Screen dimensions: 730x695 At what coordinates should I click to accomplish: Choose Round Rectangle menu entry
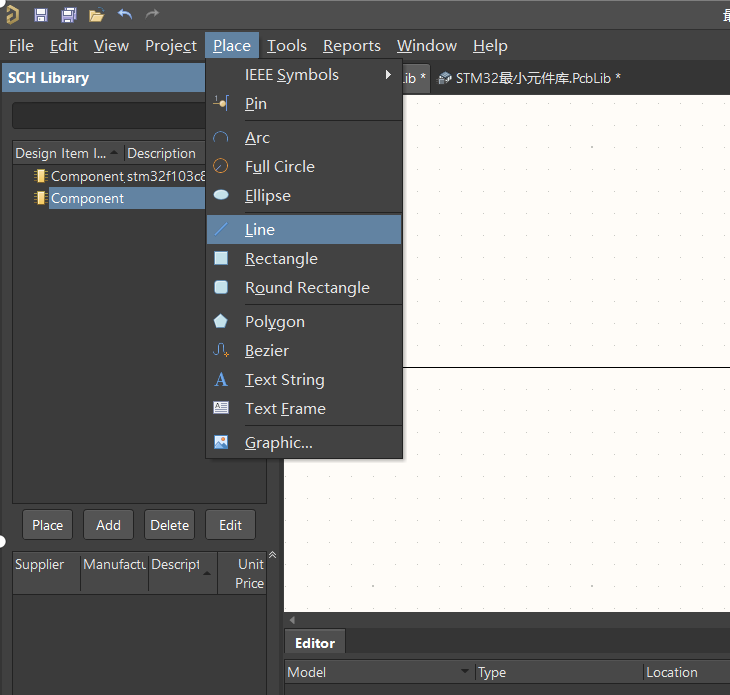point(304,287)
